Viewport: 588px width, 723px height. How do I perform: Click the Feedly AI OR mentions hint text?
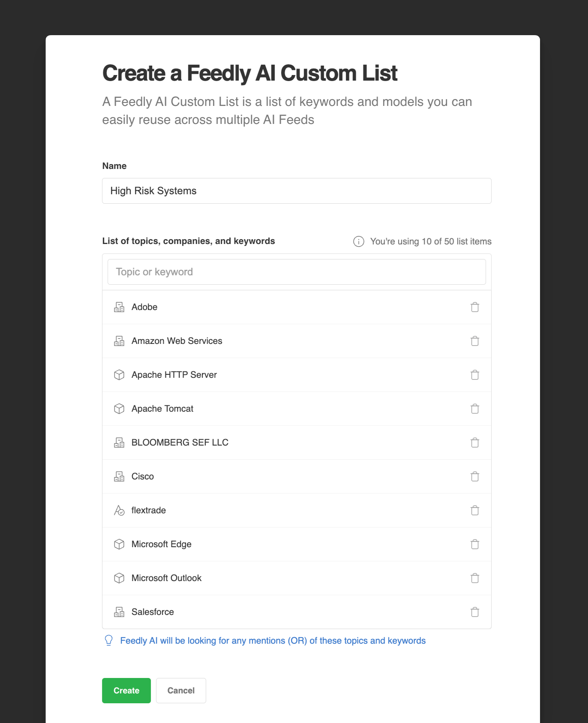pos(273,641)
